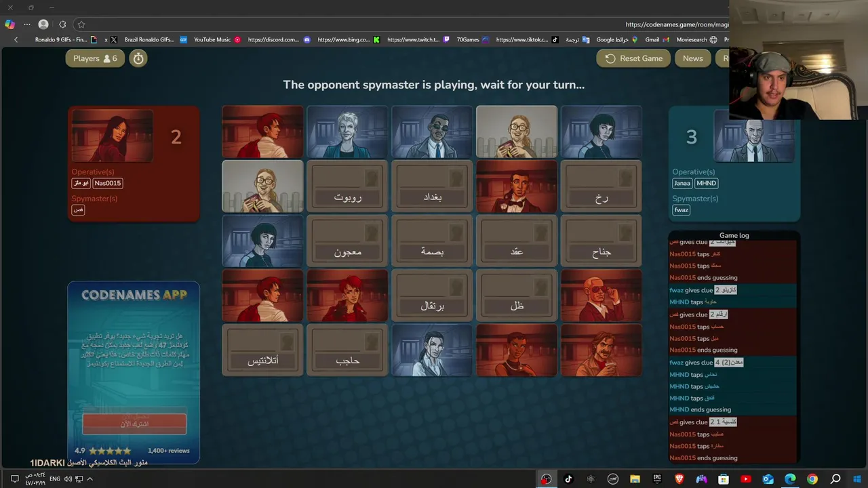Open the discord.com bookmark
Image resolution: width=868 pixels, height=488 pixels.
click(x=279, y=40)
